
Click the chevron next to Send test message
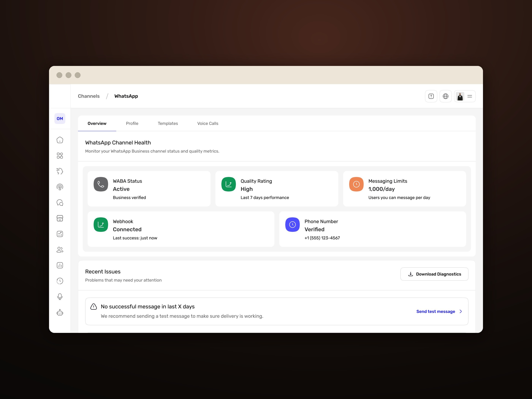tap(461, 311)
